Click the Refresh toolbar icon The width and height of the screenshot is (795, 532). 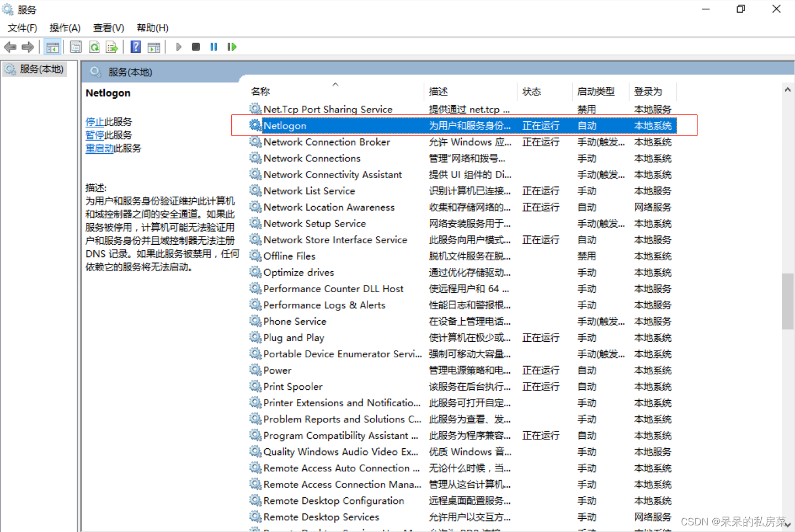pos(94,47)
